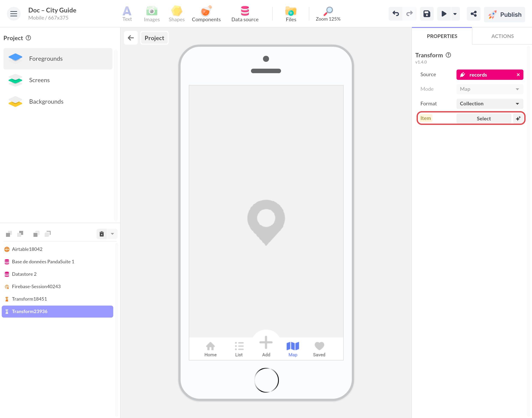532x418 pixels.
Task: Click the Item Select button
Action: click(484, 118)
